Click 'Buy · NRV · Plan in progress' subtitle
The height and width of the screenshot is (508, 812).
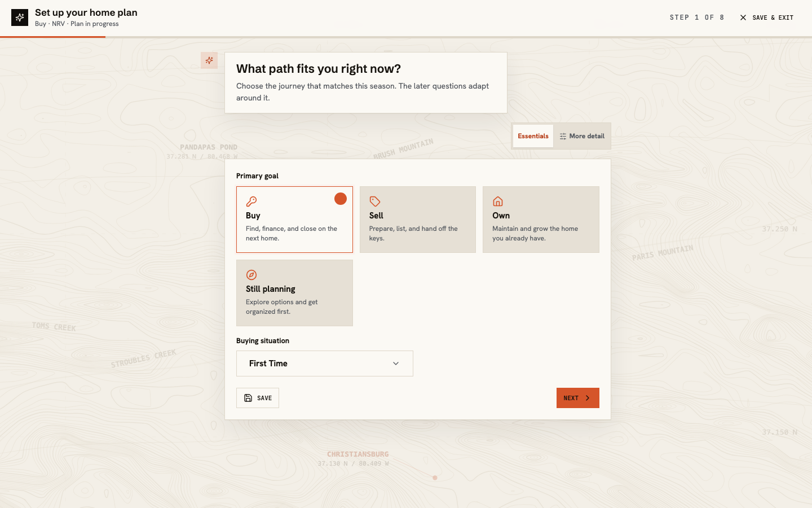[77, 24]
